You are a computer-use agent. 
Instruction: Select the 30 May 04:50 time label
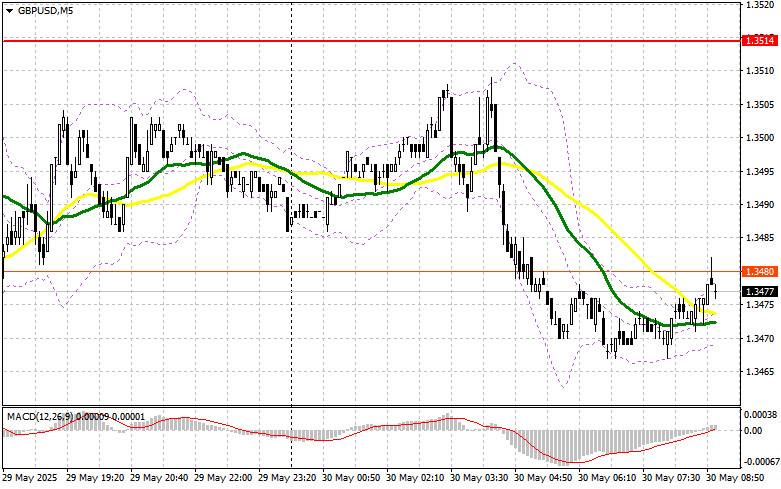tap(543, 478)
